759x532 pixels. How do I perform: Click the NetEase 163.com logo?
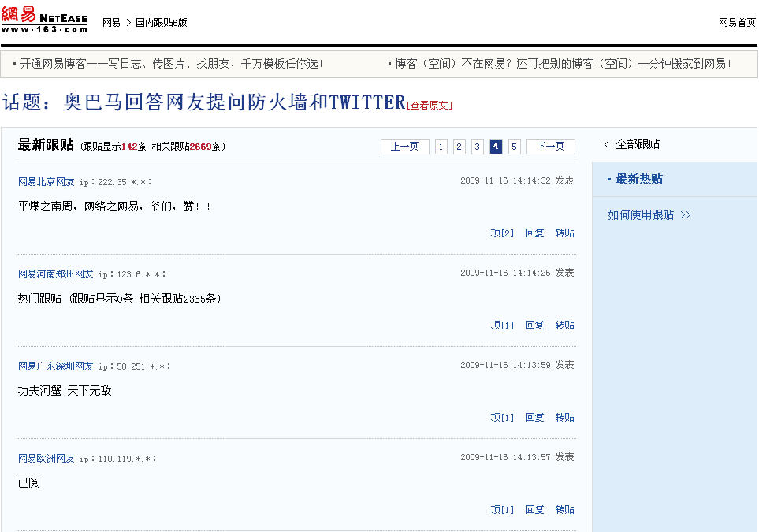tap(44, 20)
